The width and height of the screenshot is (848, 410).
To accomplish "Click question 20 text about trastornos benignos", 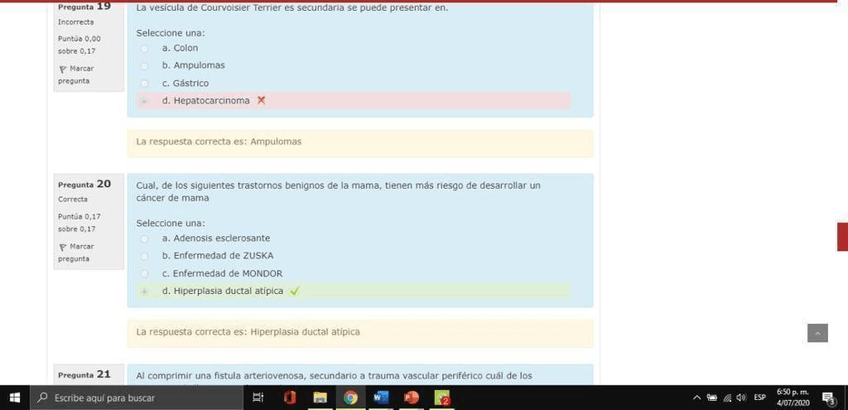I will coord(338,192).
